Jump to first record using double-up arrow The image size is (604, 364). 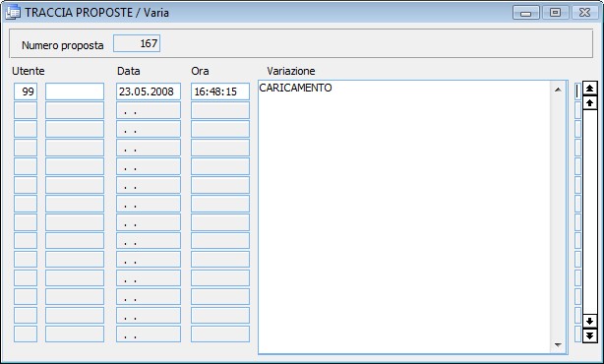click(x=590, y=89)
